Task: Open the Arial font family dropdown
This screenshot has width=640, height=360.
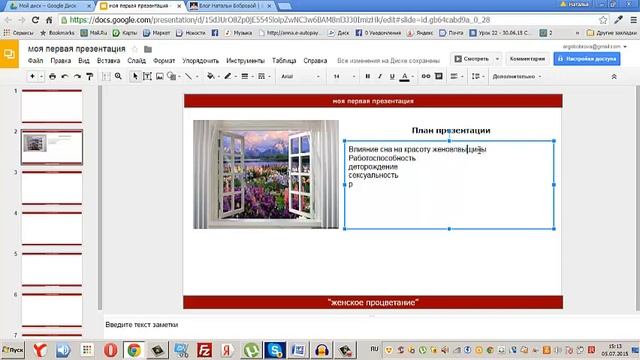Action: click(300, 76)
